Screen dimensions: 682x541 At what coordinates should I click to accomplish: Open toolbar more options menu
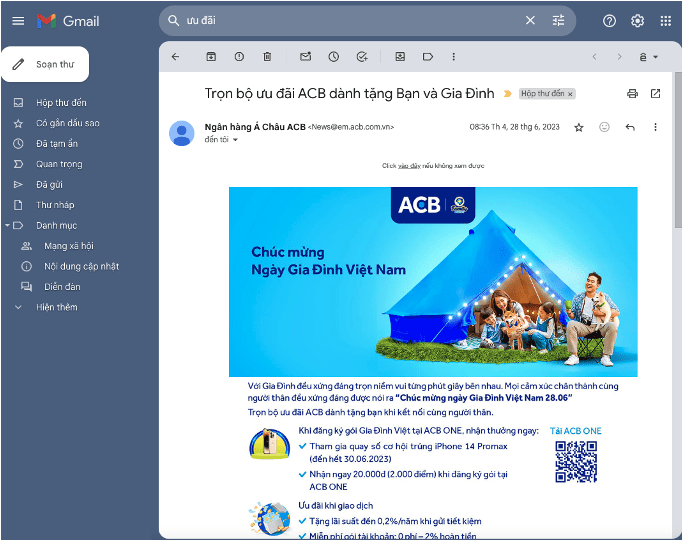tap(454, 57)
